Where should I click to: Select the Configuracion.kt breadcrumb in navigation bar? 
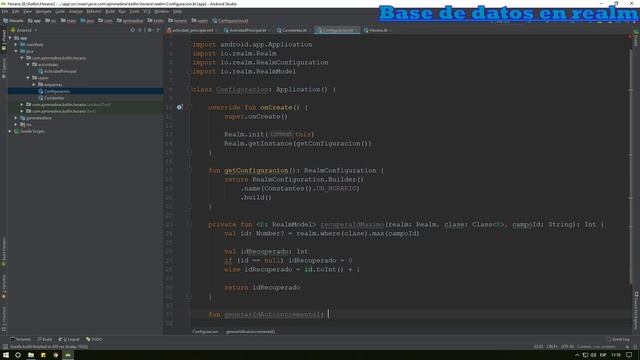tap(230, 20)
